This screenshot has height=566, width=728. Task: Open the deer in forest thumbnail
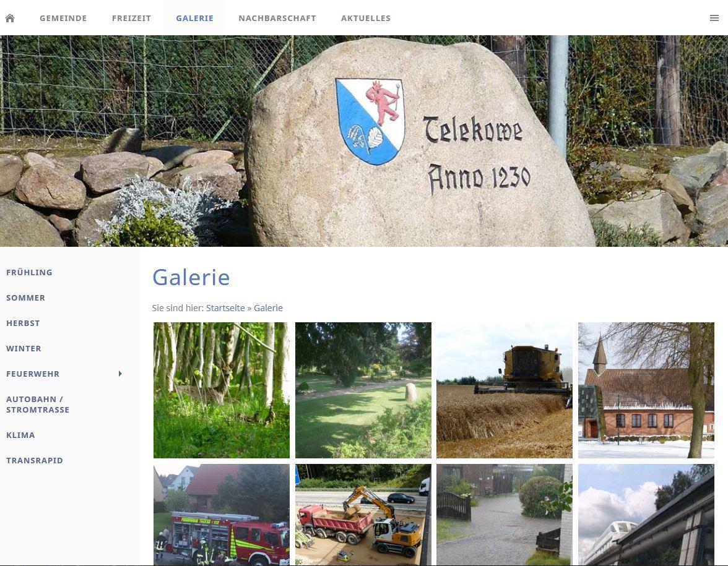click(222, 390)
